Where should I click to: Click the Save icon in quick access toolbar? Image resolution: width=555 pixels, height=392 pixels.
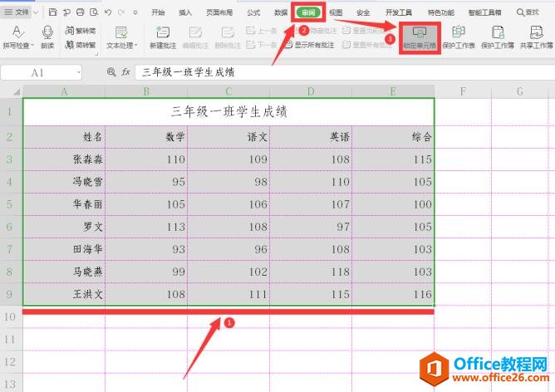pos(52,12)
